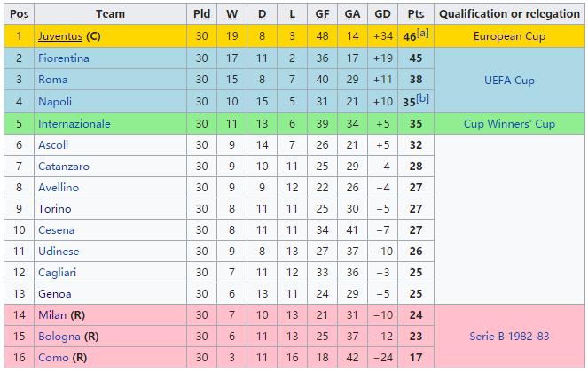The image size is (588, 372).
Task: Click the UEFA Cup link
Action: tap(509, 80)
